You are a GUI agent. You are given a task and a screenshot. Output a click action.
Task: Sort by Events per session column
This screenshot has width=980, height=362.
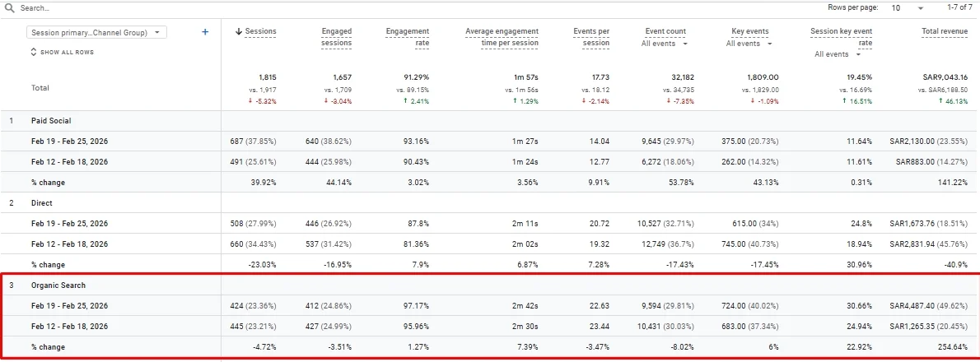point(591,37)
